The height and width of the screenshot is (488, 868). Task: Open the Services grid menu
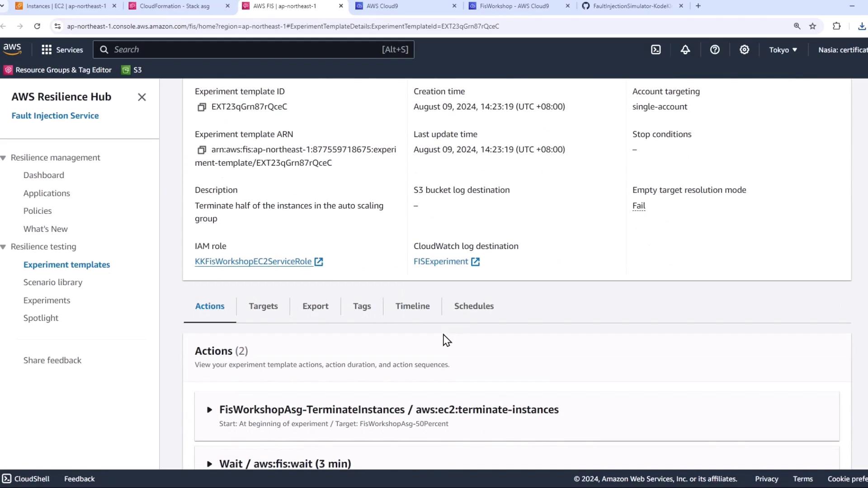coord(62,50)
